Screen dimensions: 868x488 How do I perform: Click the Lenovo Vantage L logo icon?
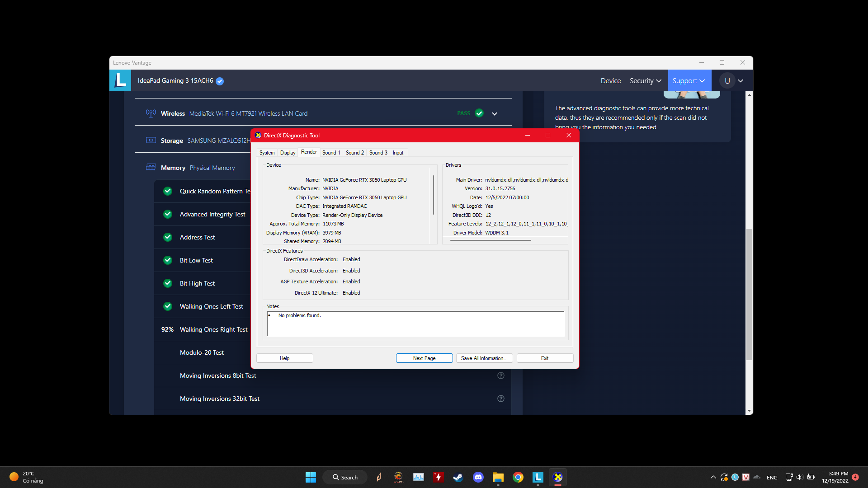pos(120,80)
